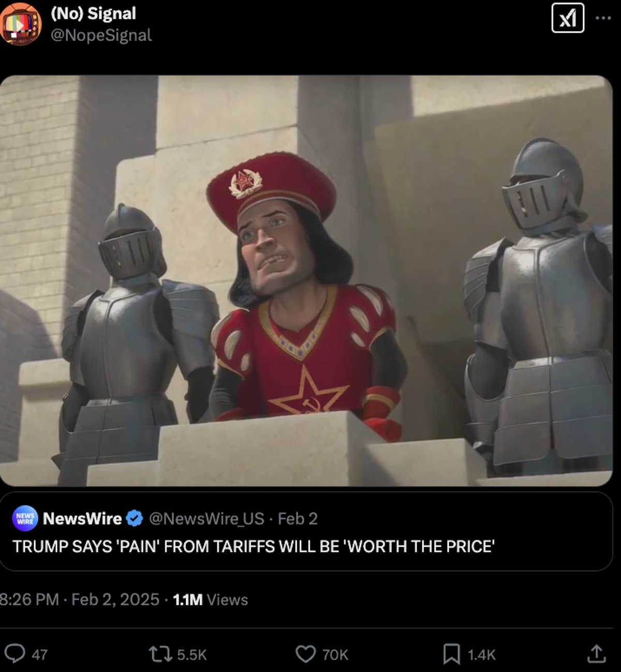
Task: Open the share icon at bottom right
Action: [596, 654]
